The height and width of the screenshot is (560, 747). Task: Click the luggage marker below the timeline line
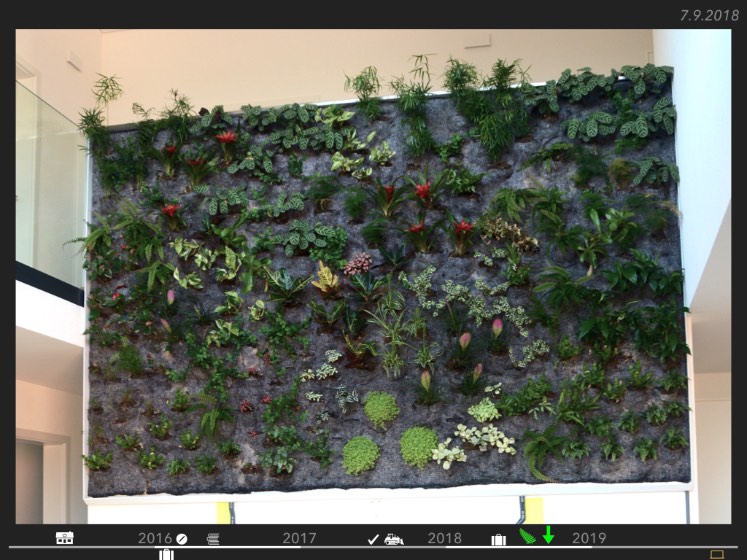pyautogui.click(x=166, y=553)
